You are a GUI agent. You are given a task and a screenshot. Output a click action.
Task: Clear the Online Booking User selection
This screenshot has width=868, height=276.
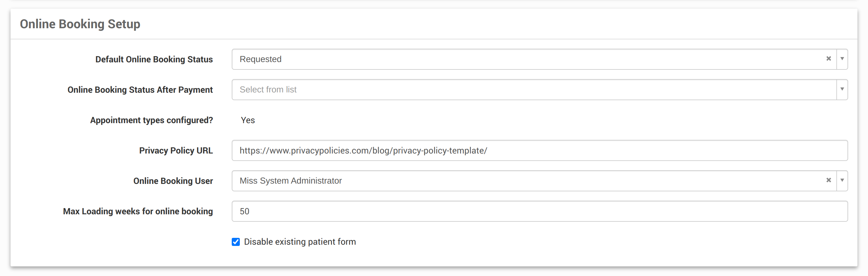[829, 180]
